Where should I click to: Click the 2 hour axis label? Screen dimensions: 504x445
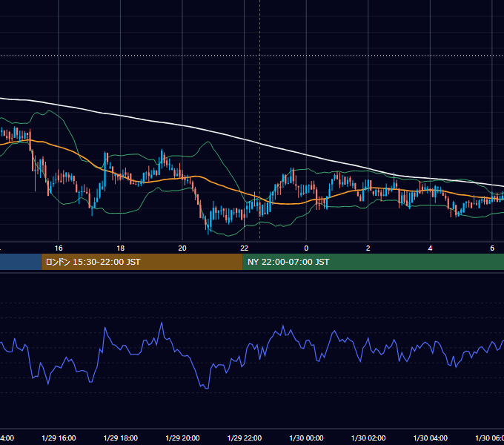368,248
